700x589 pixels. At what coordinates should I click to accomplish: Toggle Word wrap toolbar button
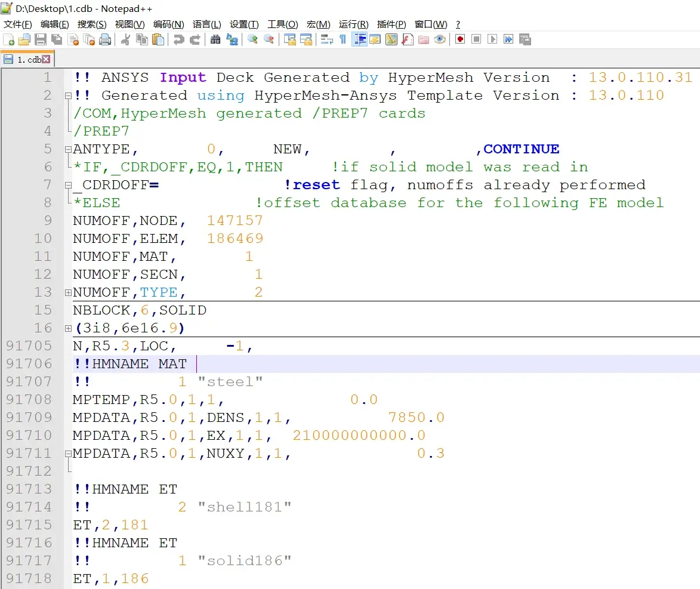tap(327, 40)
